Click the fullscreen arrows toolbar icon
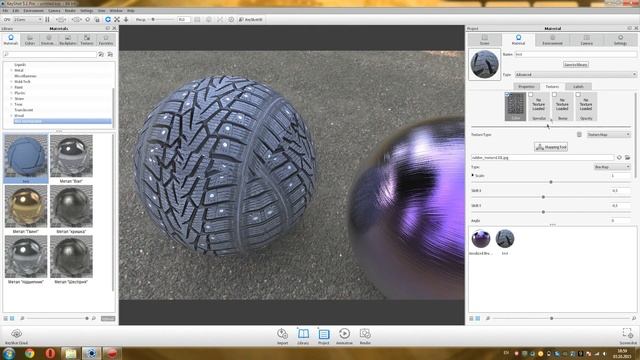This screenshot has width=640, height=360. point(117,19)
